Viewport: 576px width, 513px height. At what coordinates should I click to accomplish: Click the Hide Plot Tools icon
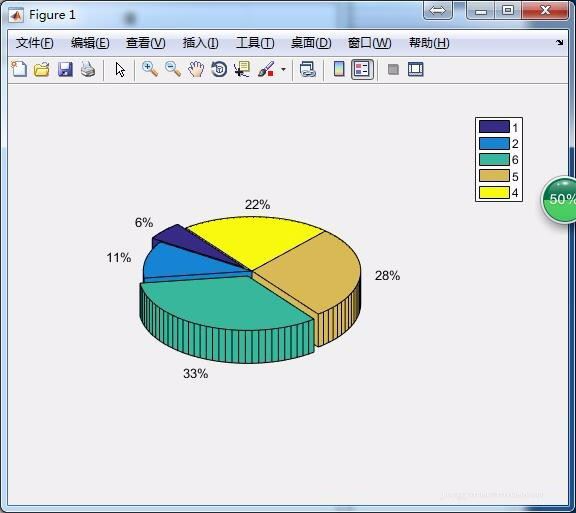pyautogui.click(x=393, y=69)
